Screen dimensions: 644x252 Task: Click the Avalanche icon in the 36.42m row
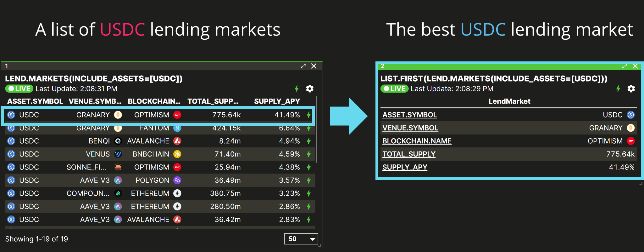click(x=177, y=220)
